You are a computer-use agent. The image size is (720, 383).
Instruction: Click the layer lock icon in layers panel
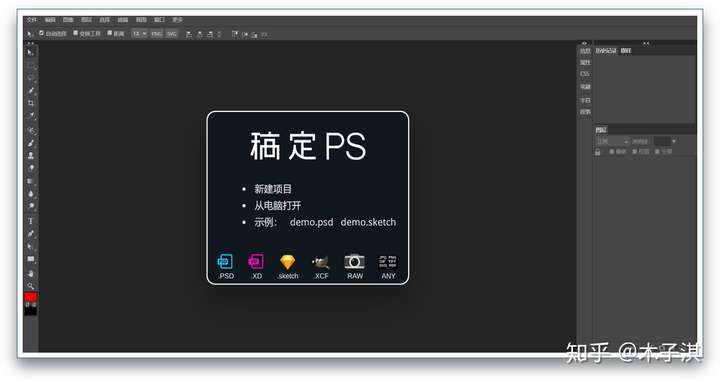click(598, 152)
